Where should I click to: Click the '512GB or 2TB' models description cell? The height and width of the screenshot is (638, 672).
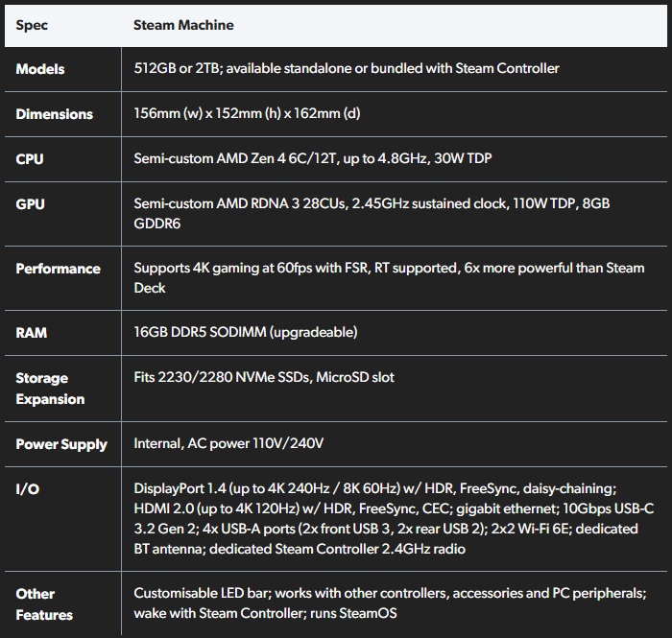coord(347,68)
